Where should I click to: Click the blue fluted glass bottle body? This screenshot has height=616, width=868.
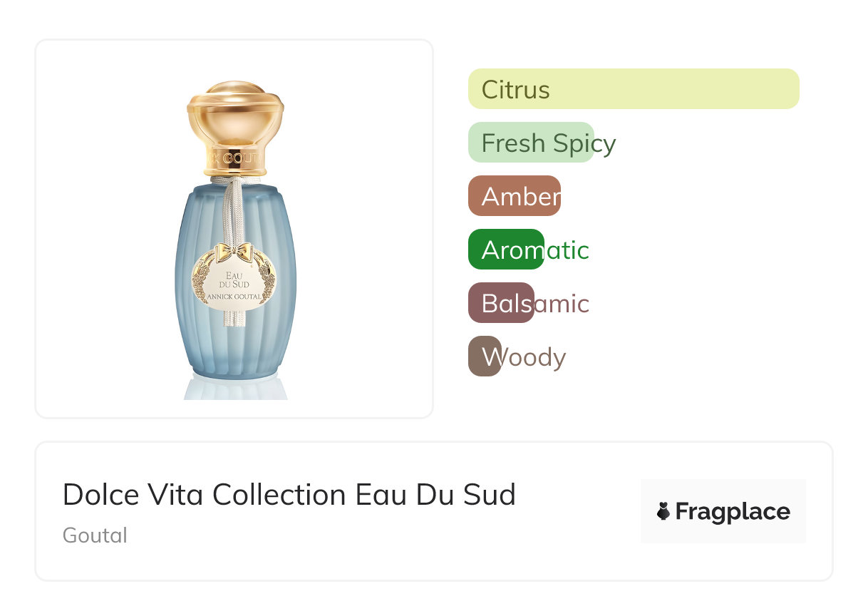[192, 285]
